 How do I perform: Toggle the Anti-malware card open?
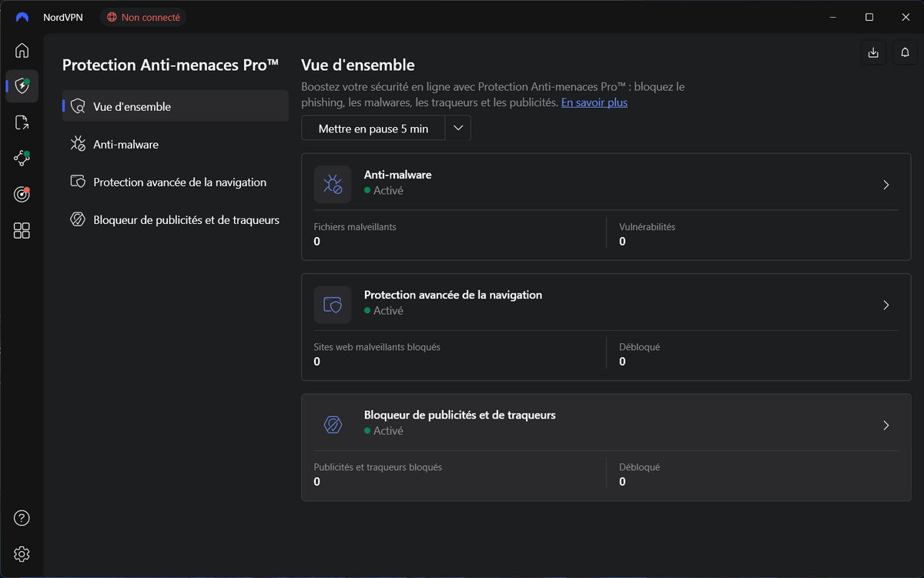click(x=606, y=184)
